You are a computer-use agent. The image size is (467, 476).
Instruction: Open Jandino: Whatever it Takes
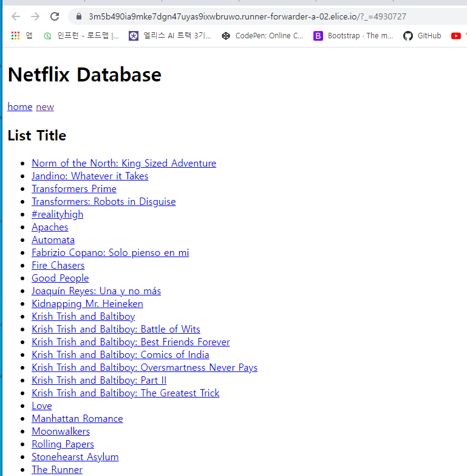[90, 176]
